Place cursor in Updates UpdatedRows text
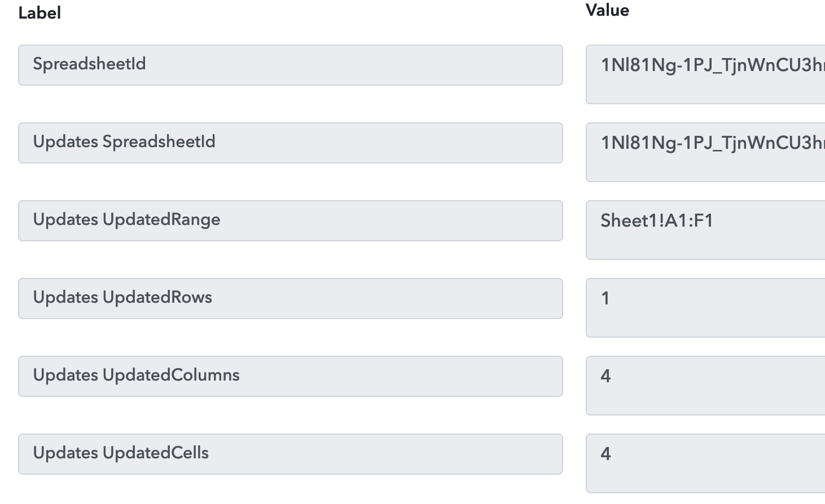 pyautogui.click(x=122, y=298)
